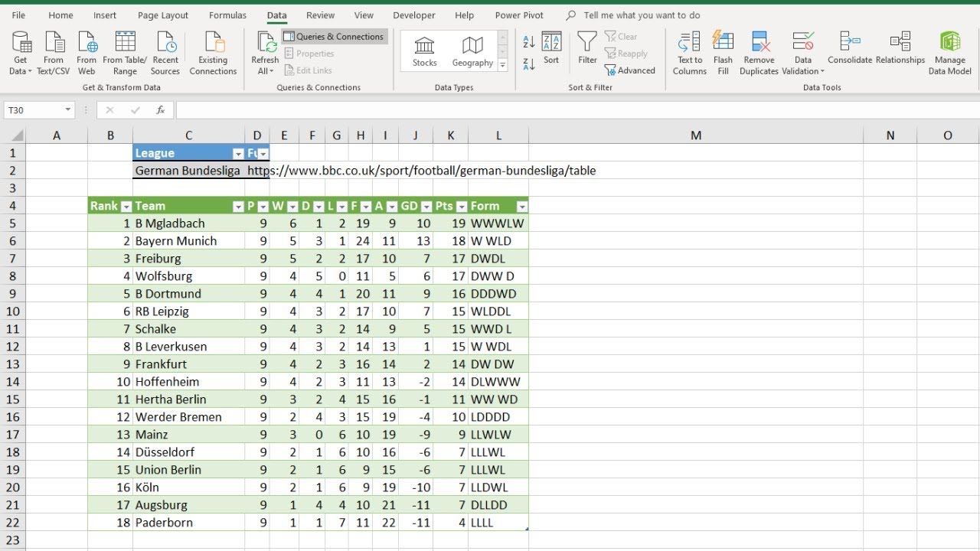980x551 pixels.
Task: Open Existing Connections
Action: click(213, 54)
